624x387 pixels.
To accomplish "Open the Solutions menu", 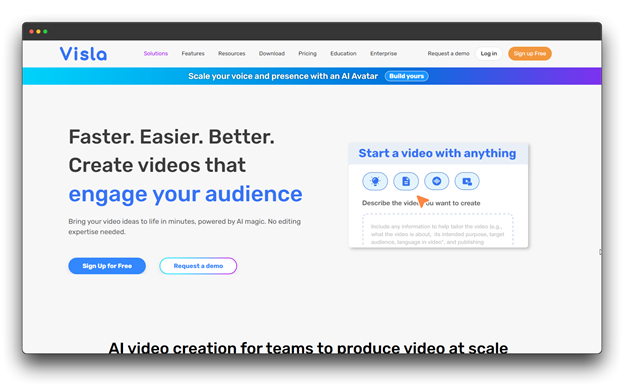I will coord(156,53).
